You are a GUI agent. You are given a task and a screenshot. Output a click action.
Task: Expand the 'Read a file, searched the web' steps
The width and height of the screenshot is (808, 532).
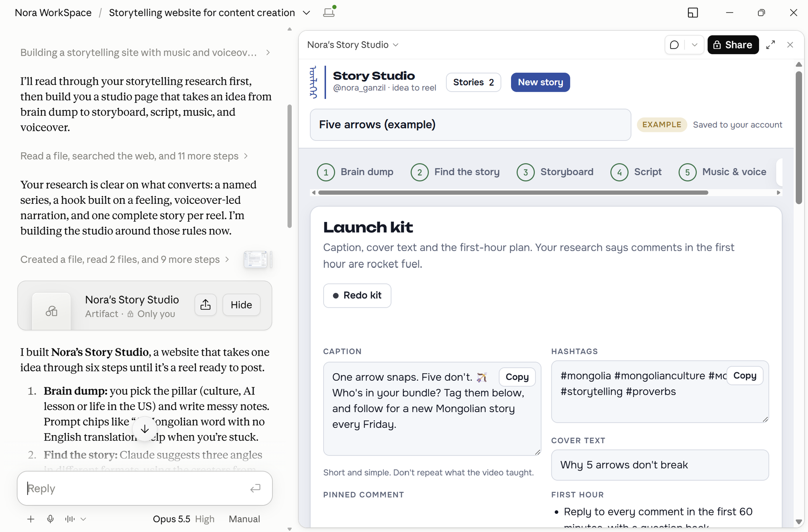pos(134,156)
